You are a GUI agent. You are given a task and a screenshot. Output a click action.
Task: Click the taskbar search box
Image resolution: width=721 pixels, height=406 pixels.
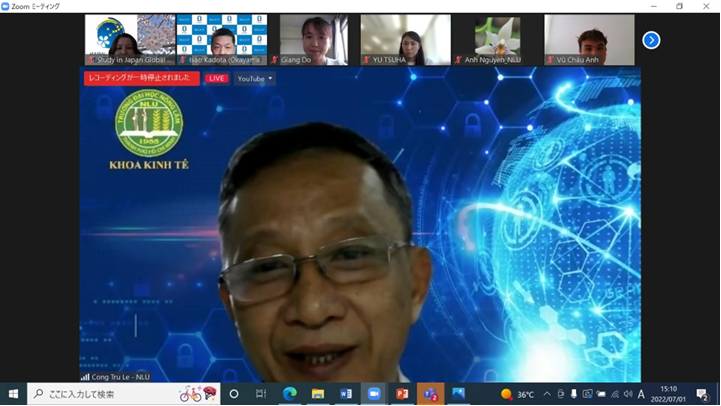tap(124, 394)
